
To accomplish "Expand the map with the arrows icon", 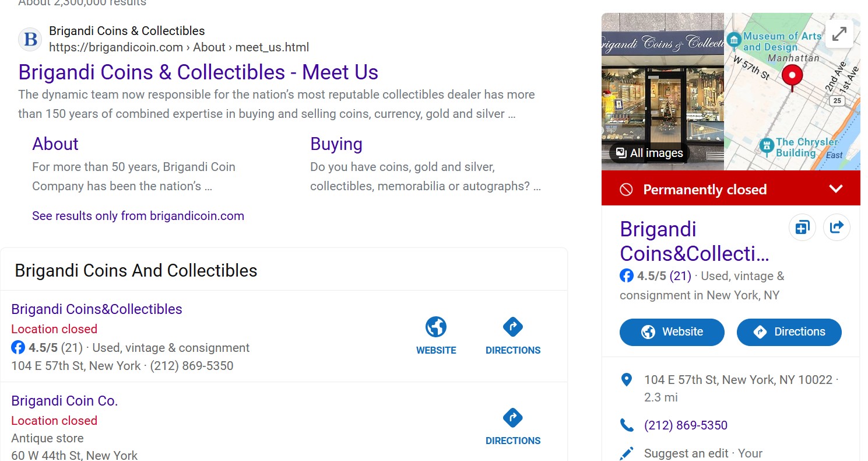I will pos(839,34).
